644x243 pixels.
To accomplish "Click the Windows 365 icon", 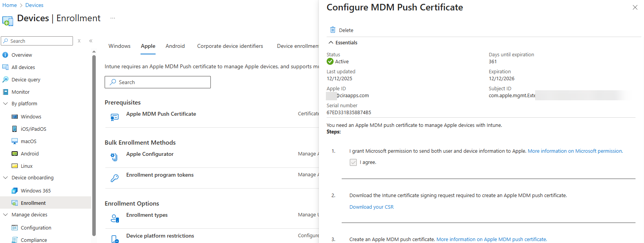I will pyautogui.click(x=15, y=191).
